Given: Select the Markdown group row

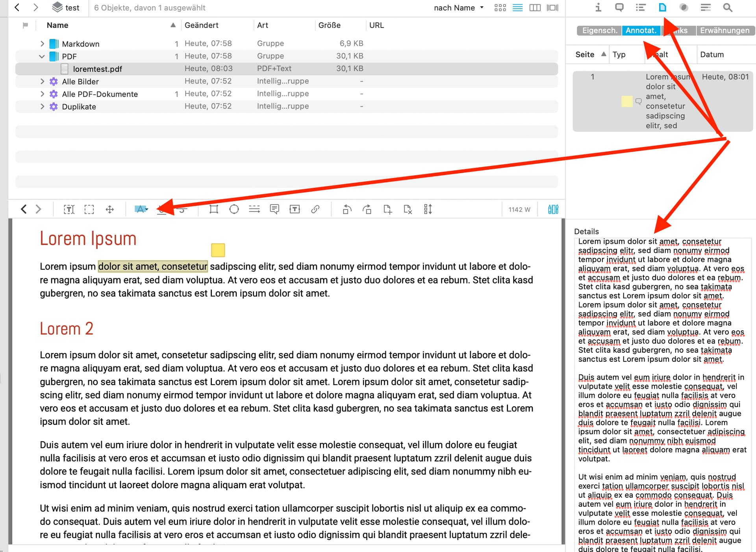Looking at the screenshot, I should [x=287, y=44].
